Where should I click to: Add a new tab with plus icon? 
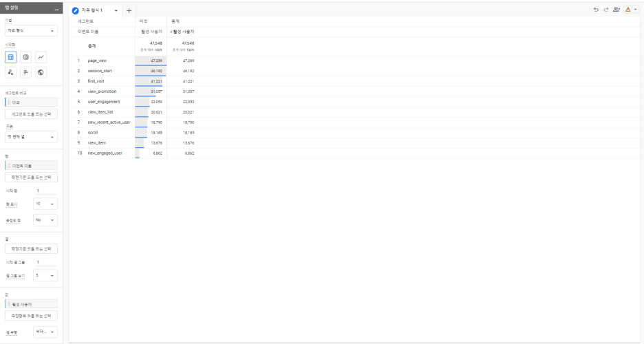129,11
